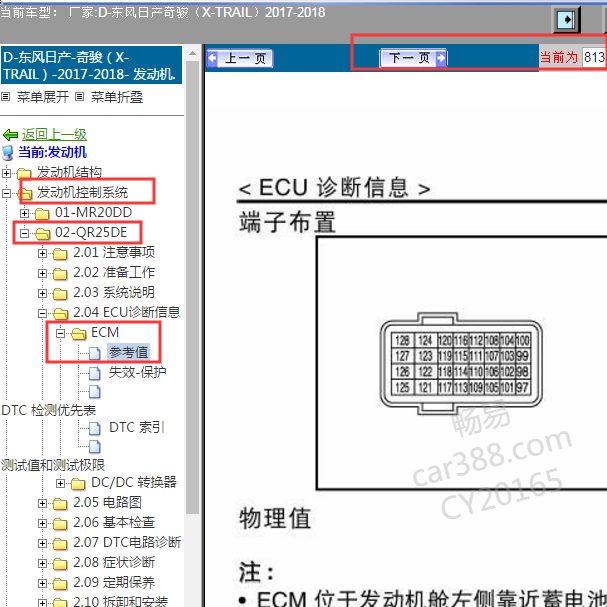Select 01-MR20DD tree label
Screen dimensions: 607x607
[x=93, y=212]
